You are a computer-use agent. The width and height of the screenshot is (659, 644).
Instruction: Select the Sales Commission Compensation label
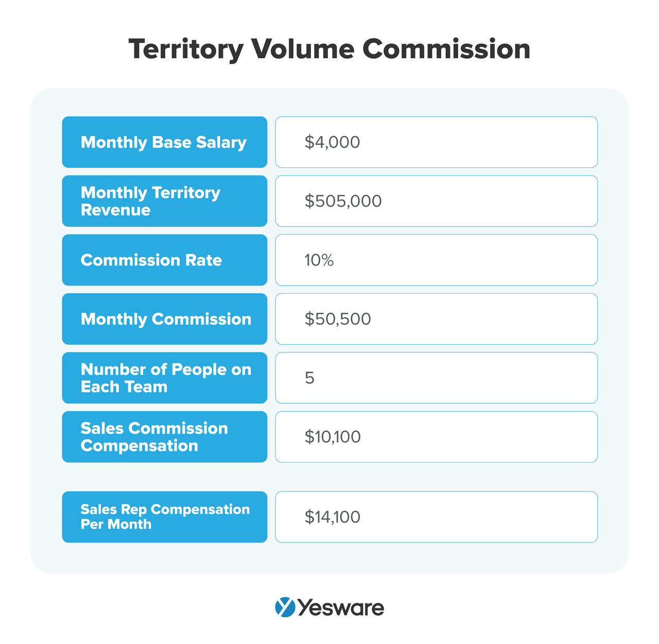click(164, 437)
